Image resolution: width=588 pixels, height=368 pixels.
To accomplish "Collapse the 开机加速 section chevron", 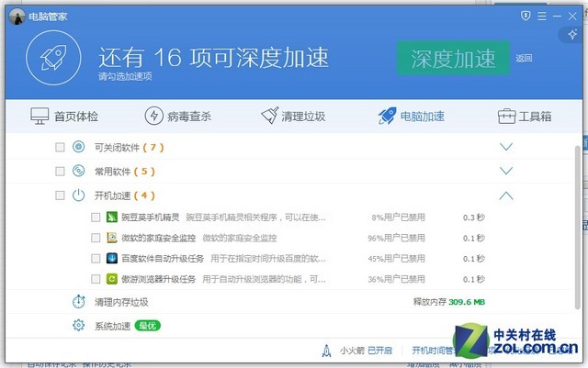I will (505, 195).
